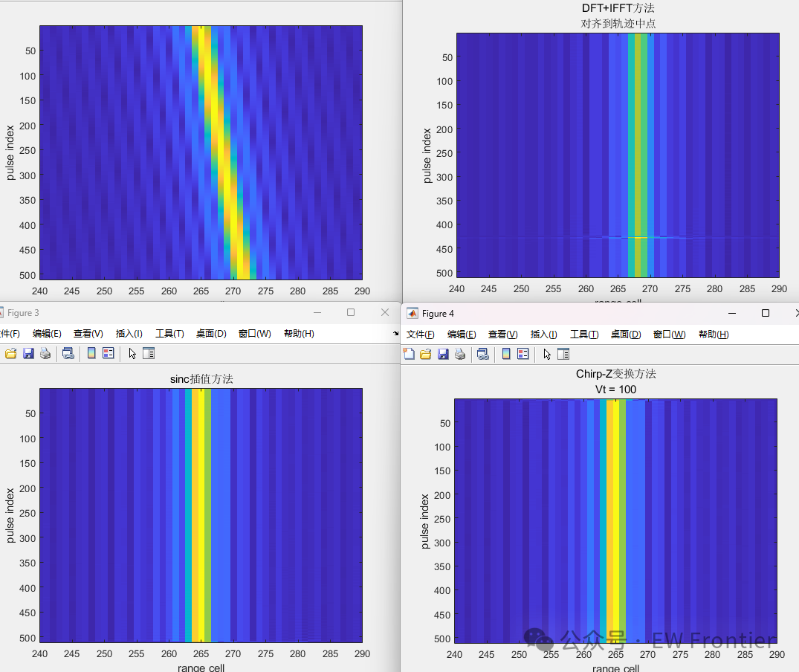Click 'pulse index' label of sinc plot
This screenshot has height=672, width=799.
(x=10, y=516)
